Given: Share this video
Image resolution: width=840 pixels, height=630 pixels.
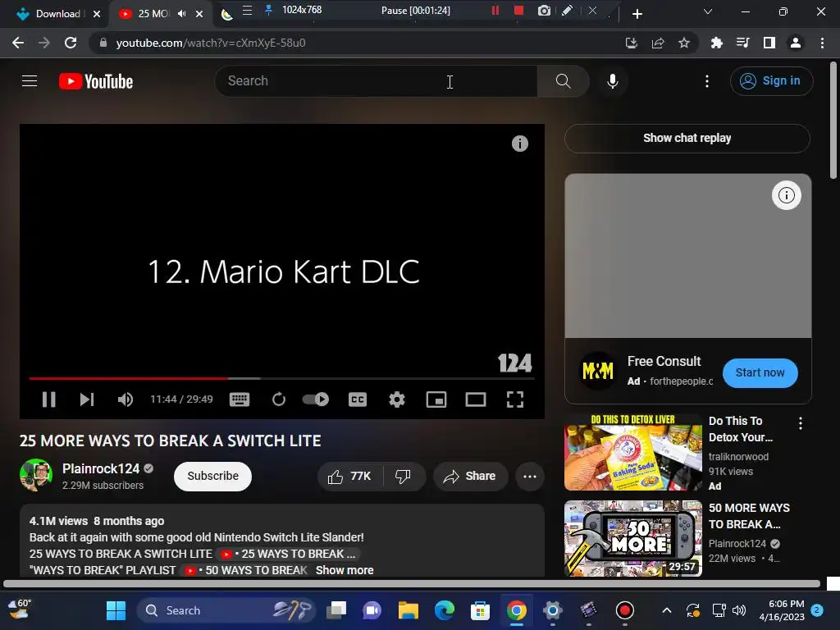Looking at the screenshot, I should (x=470, y=477).
